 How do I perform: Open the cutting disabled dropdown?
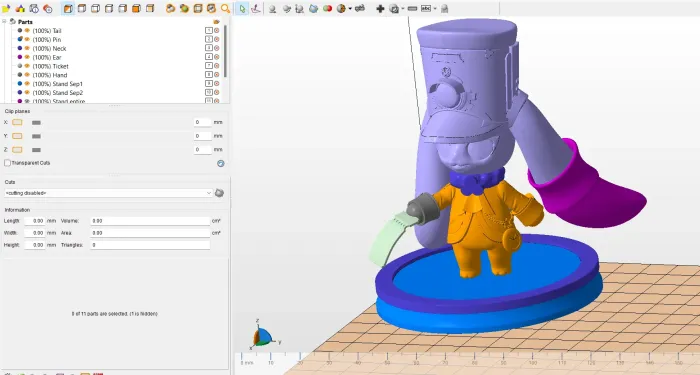(x=108, y=193)
